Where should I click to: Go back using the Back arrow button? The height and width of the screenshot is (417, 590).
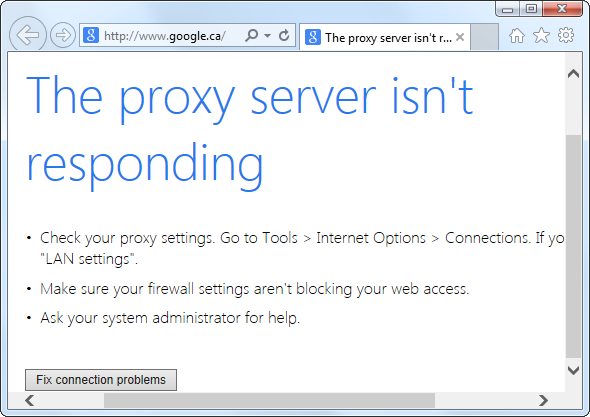pos(27,35)
